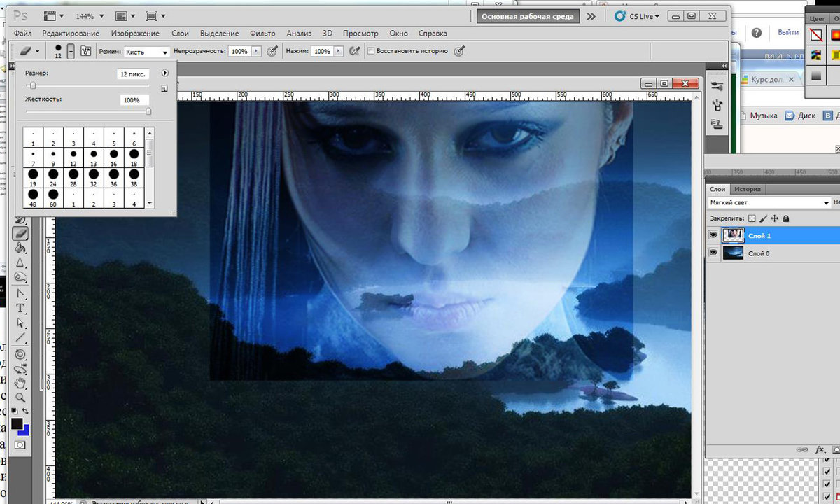Hide the Слой 1 layer visibility eye

[713, 236]
